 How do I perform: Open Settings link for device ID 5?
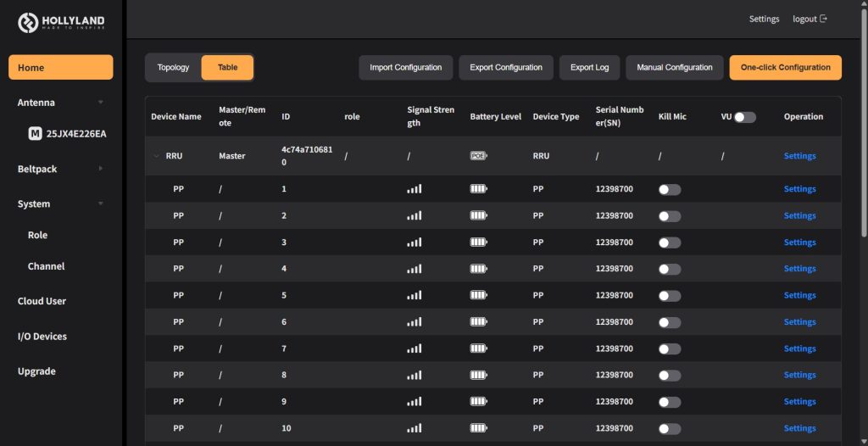(x=799, y=295)
